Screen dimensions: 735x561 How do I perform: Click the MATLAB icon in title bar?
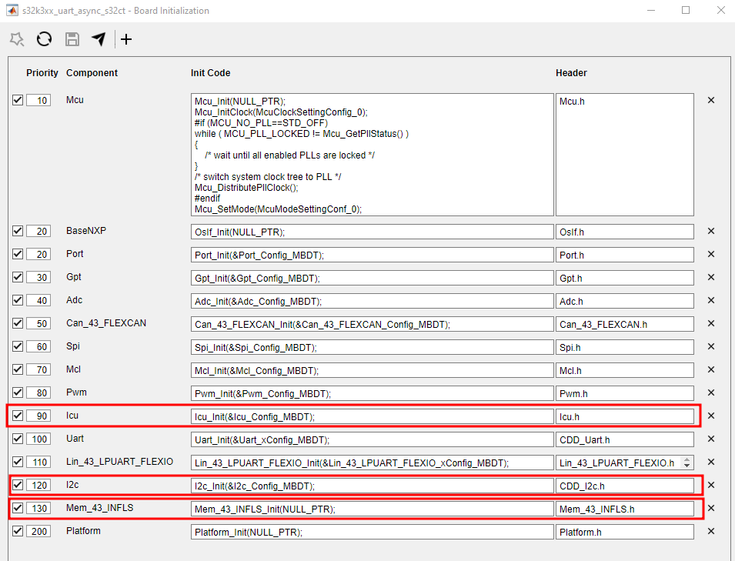click(x=12, y=10)
